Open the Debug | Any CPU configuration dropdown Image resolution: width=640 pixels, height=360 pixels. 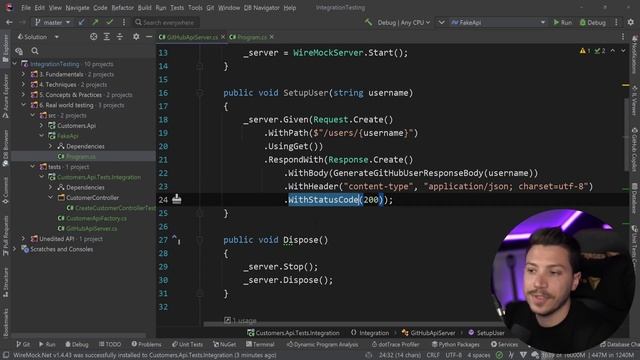pyautogui.click(x=403, y=22)
